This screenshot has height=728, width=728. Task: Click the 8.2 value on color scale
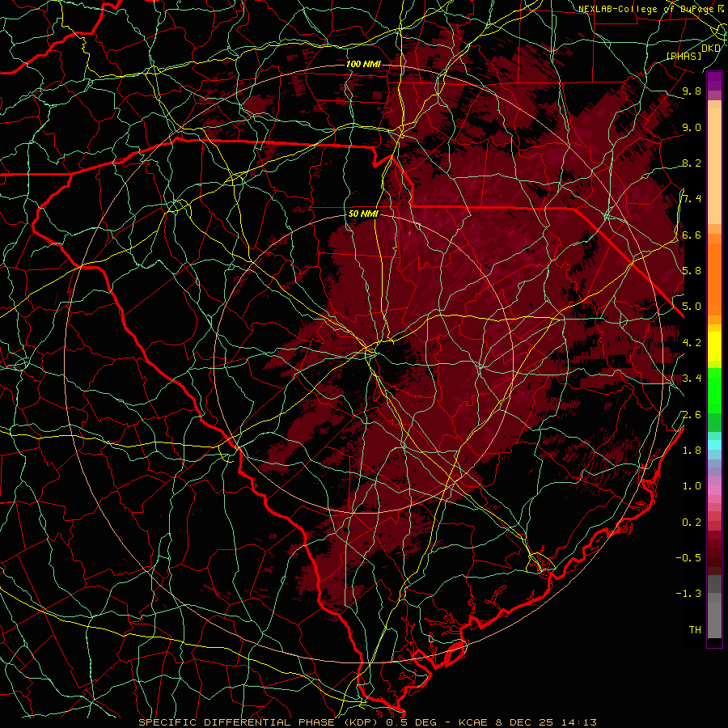(x=692, y=163)
